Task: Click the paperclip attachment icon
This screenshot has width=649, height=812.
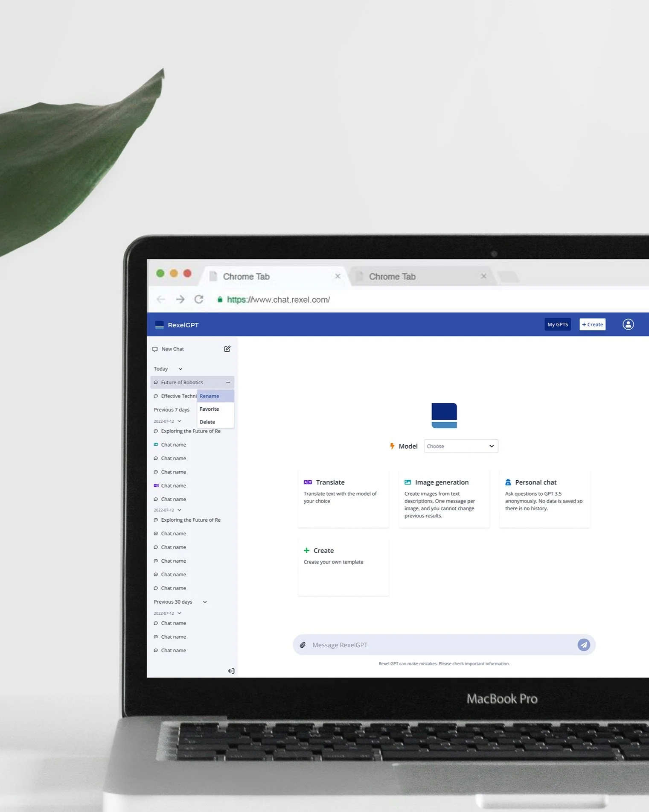Action: (303, 645)
